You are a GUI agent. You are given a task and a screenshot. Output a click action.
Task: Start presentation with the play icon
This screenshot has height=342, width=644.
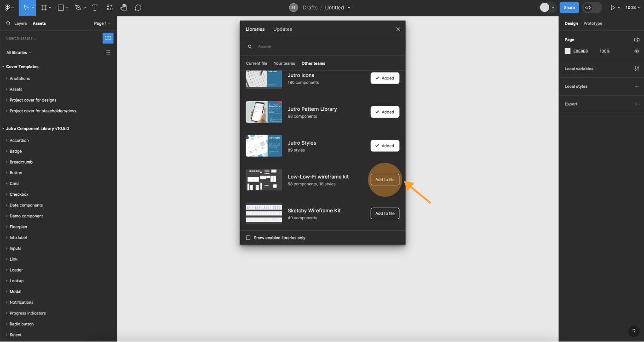tap(613, 8)
